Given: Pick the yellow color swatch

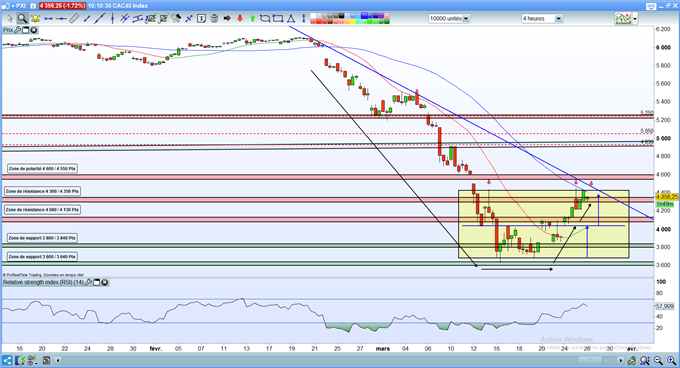Looking at the screenshot, I should 353,21.
